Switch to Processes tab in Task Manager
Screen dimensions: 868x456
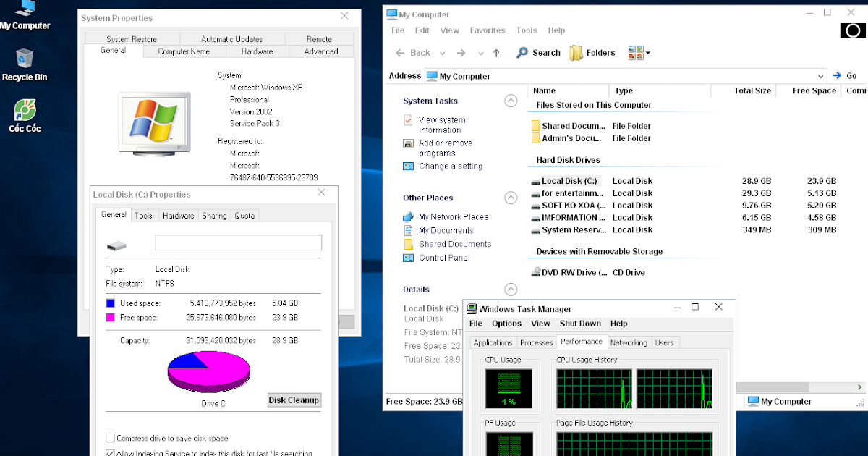[x=537, y=342]
